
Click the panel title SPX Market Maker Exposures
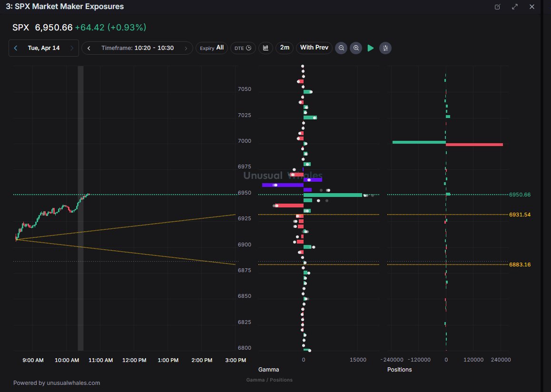(65, 7)
